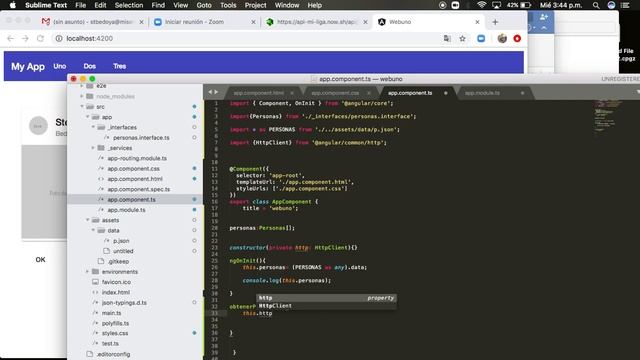Collapse the assets folder
The height and width of the screenshot is (360, 640).
[x=88, y=220]
